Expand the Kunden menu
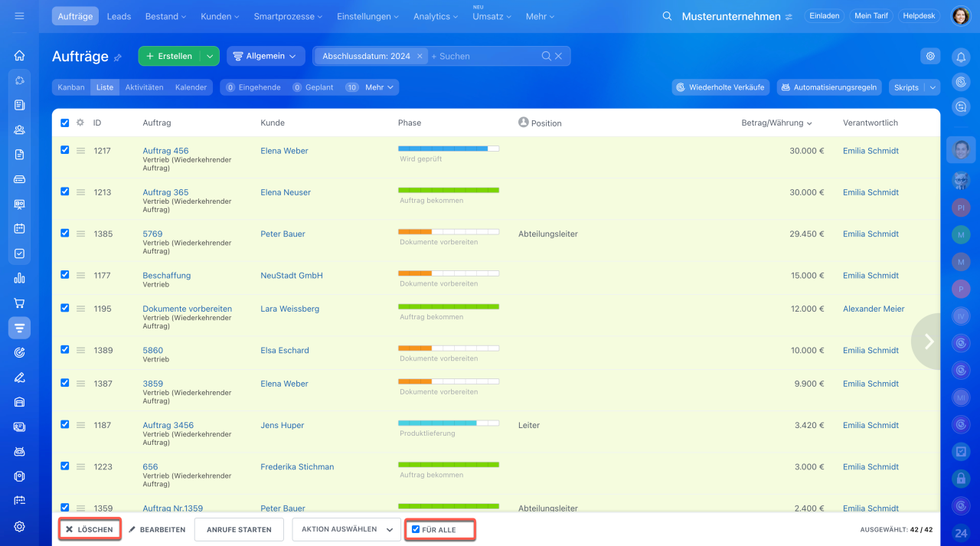980x546 pixels. 220,16
